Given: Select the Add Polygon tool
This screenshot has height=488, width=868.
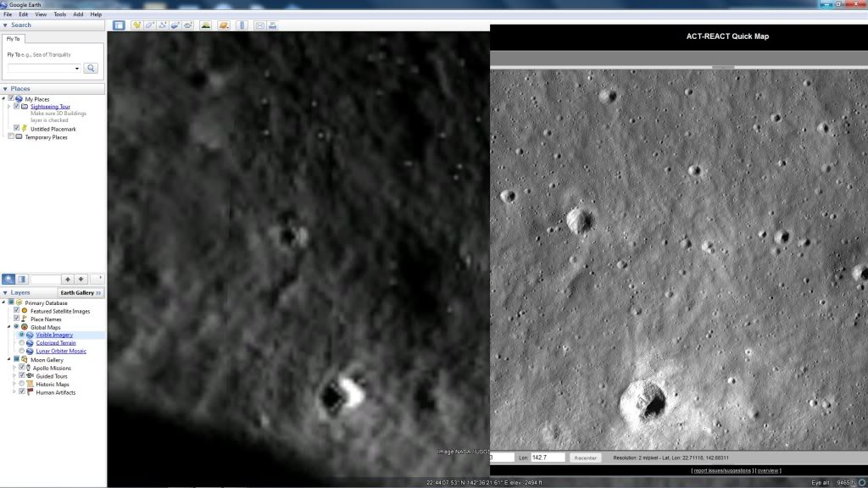Looking at the screenshot, I should coord(149,25).
